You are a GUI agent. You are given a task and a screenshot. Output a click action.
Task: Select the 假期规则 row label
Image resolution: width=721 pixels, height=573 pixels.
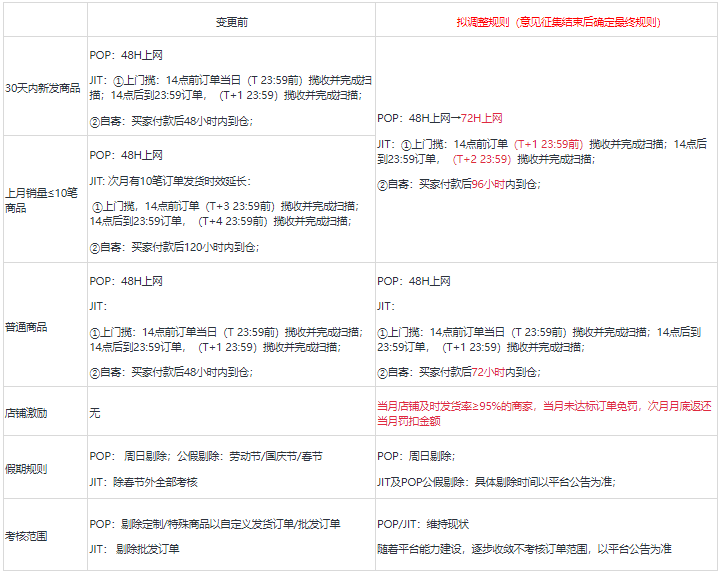tap(26, 468)
